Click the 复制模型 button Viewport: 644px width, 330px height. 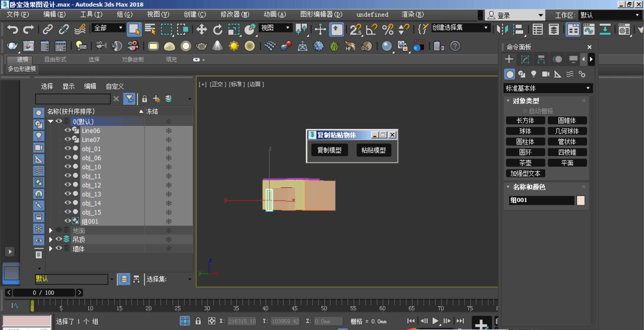329,150
